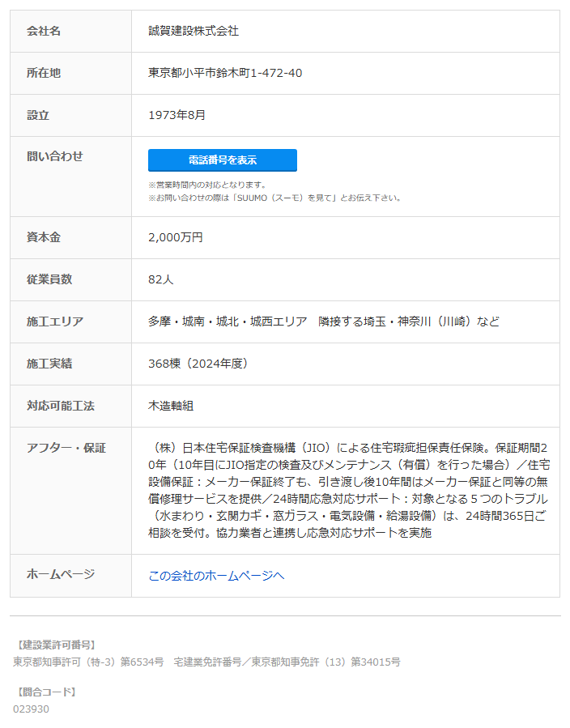Click the 従業員数 row label
The height and width of the screenshot is (728, 570).
pyautogui.click(x=49, y=279)
